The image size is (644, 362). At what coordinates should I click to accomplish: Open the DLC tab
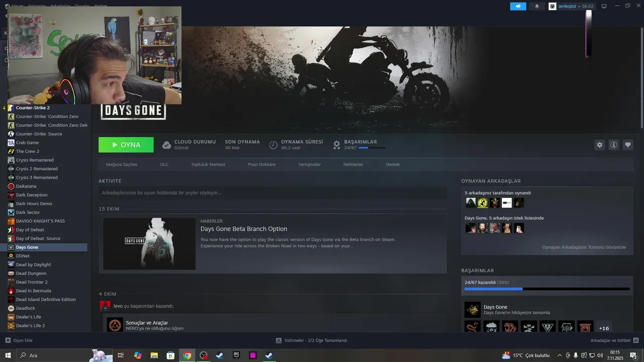pos(165,164)
